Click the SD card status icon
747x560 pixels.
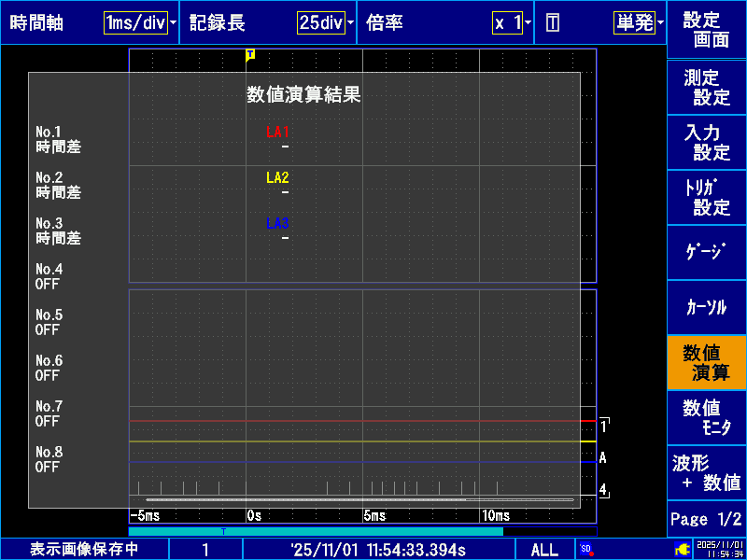(x=586, y=549)
